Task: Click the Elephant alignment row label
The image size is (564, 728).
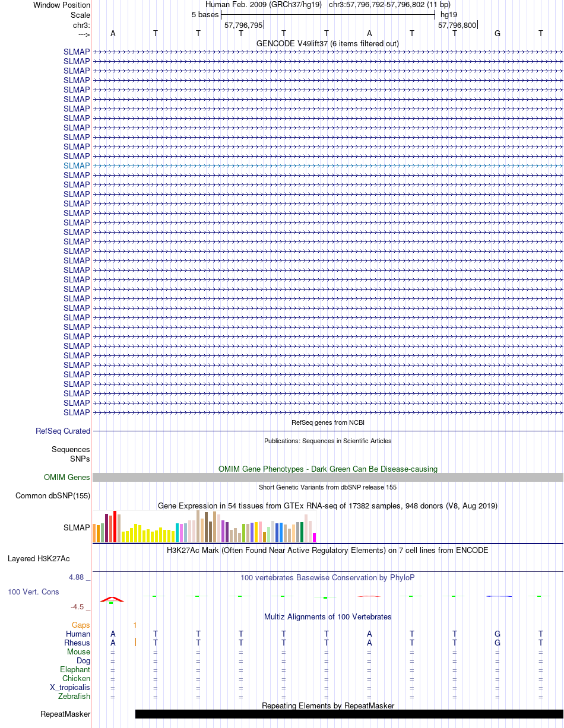Action: click(x=75, y=669)
